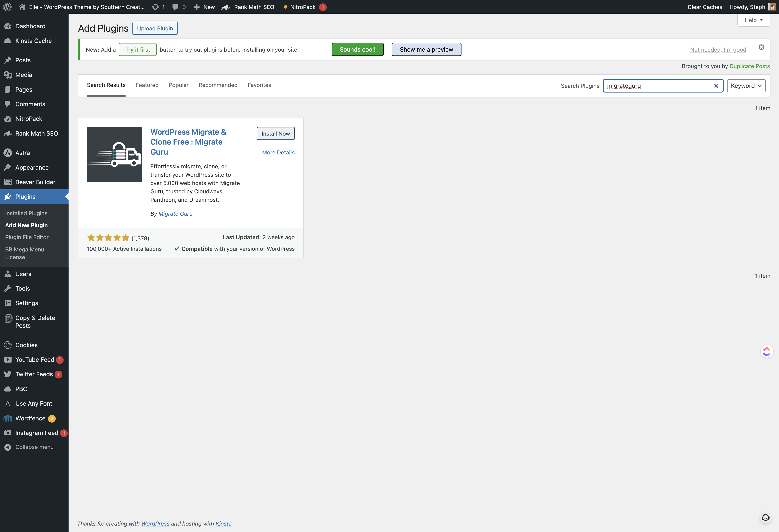Click the Dashboard sidebar icon
This screenshot has width=779, height=532.
point(8,26)
